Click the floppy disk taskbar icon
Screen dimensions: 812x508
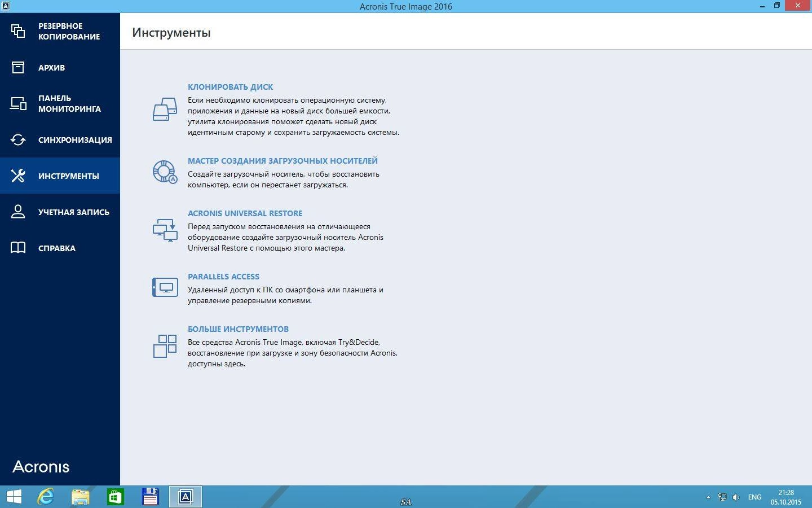point(150,497)
